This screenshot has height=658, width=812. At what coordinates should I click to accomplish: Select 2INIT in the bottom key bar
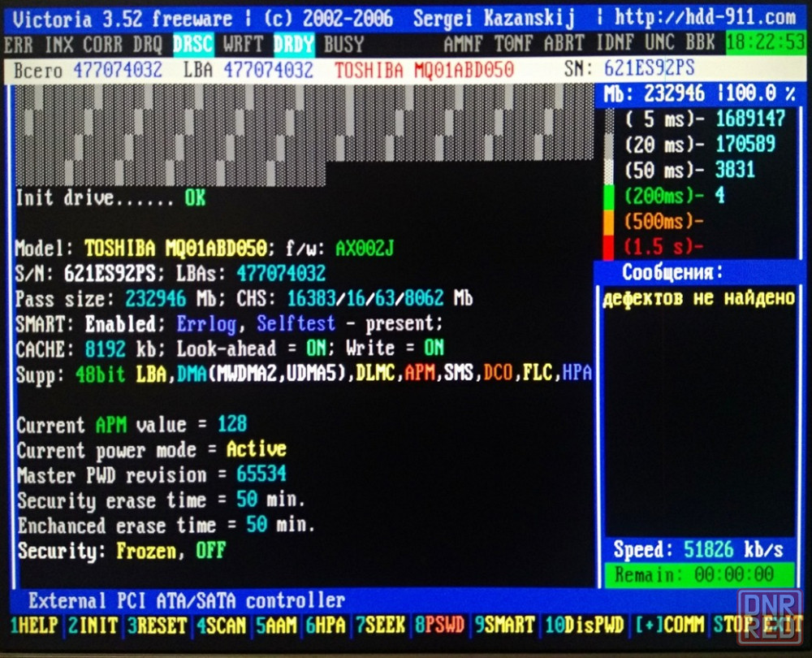click(92, 626)
